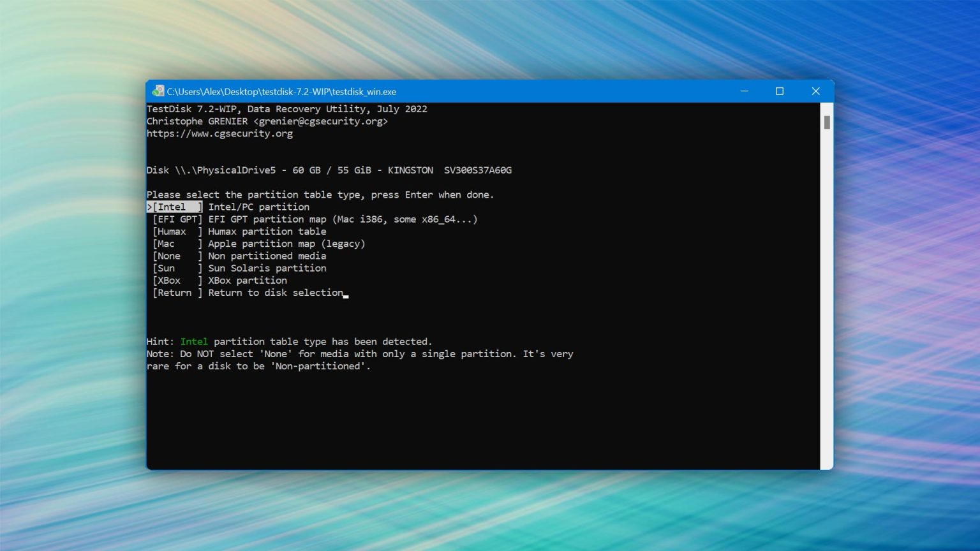Click the maximize button of the console window
Image resolution: width=980 pixels, height=551 pixels.
click(x=780, y=91)
